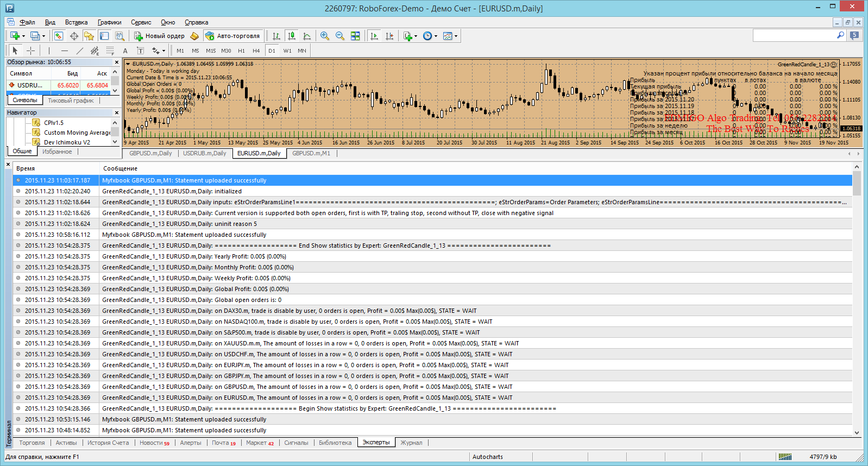
Task: Switch chart to candlesticks display
Action: point(292,36)
